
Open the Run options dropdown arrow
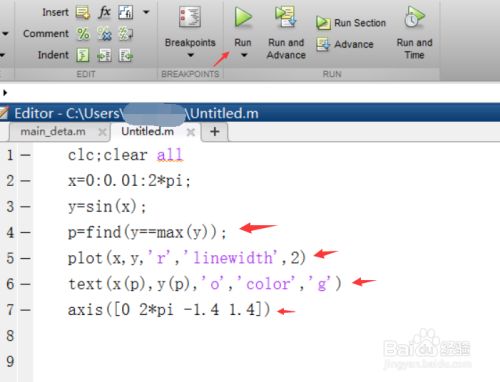[x=244, y=55]
